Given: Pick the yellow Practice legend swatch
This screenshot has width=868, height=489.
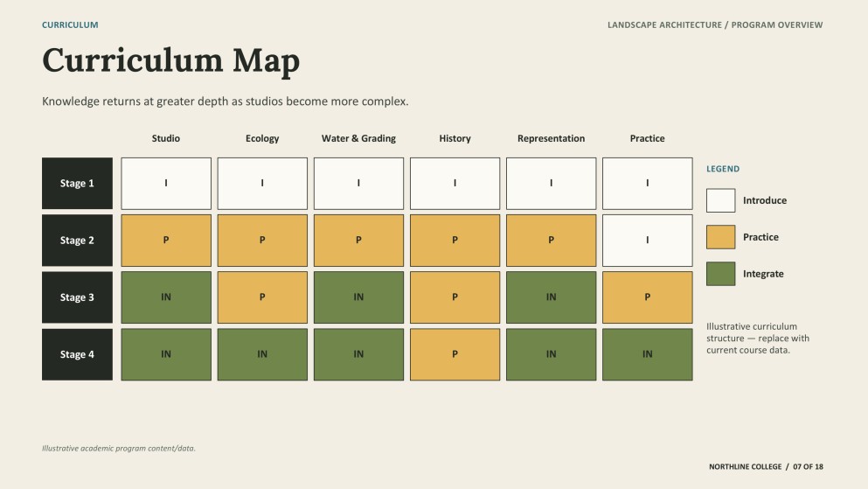Looking at the screenshot, I should click(x=721, y=237).
